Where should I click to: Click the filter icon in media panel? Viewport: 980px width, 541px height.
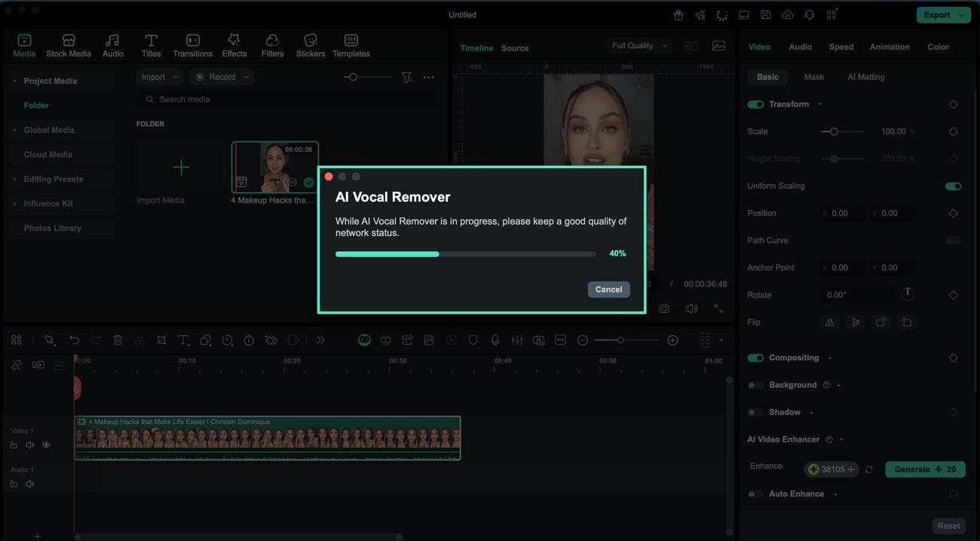406,77
